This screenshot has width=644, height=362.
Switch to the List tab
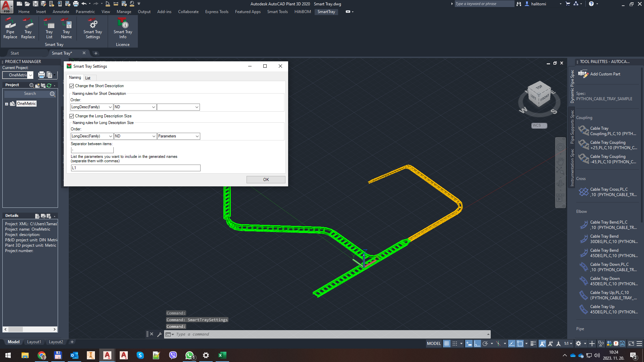coord(88,78)
